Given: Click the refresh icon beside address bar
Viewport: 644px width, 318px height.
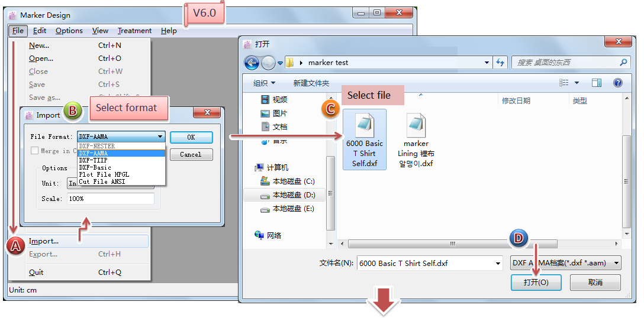Looking at the screenshot, I should click(x=501, y=63).
